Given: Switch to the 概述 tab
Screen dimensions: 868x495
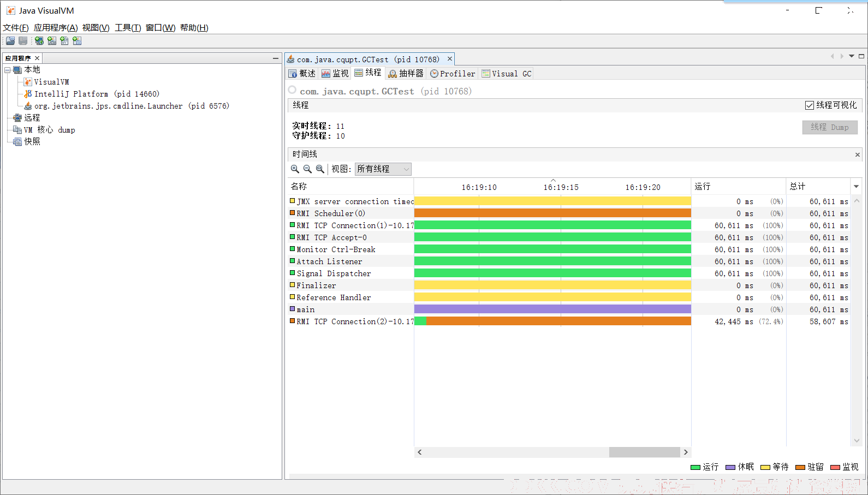Looking at the screenshot, I should coord(302,74).
